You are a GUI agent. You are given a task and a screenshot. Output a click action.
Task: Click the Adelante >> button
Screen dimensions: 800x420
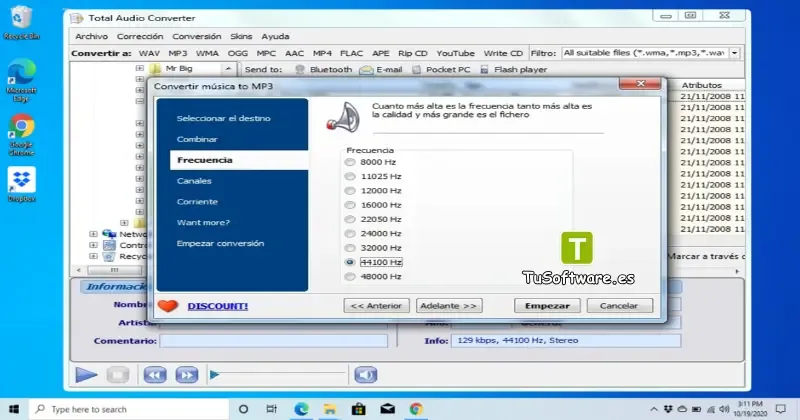pyautogui.click(x=449, y=306)
